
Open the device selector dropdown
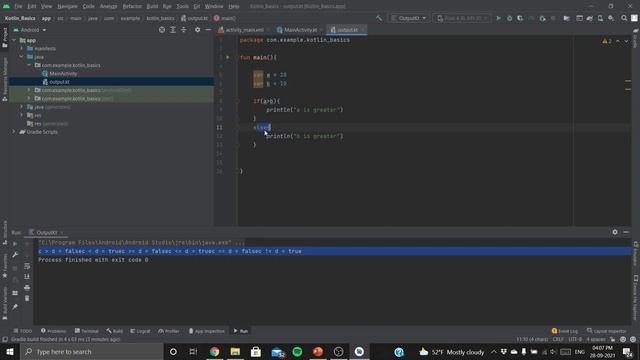462,18
